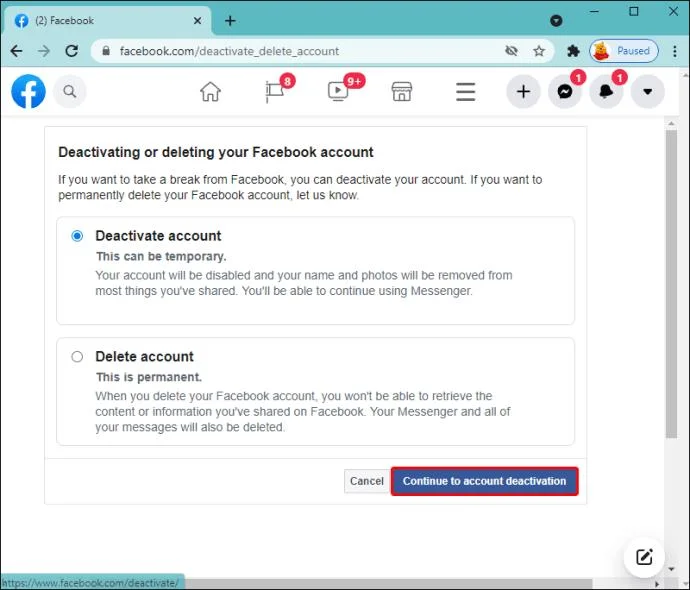
Task: Click 'This is permanent.' text
Action: pyautogui.click(x=149, y=377)
